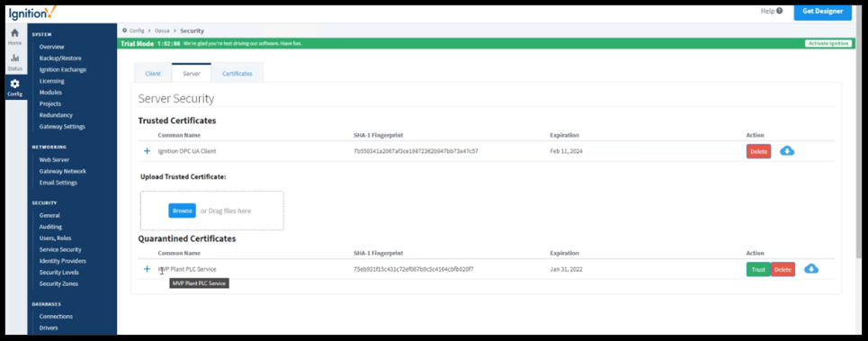Click the Feb 11, 2024 expiration

(x=566, y=151)
